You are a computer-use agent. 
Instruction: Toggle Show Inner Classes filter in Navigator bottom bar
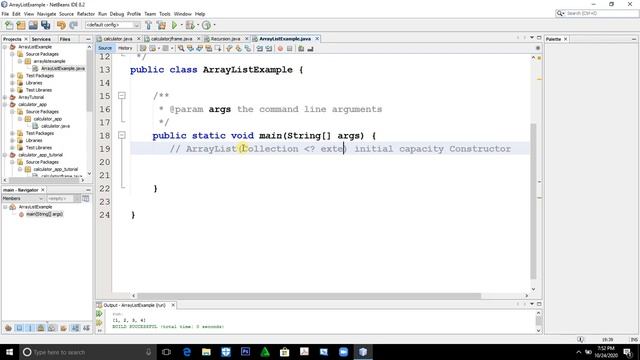[x=52, y=328]
